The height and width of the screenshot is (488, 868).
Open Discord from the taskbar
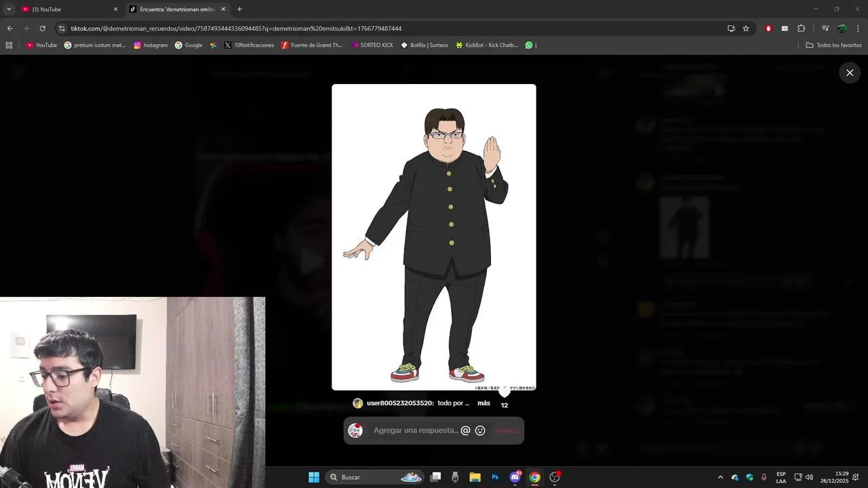pyautogui.click(x=515, y=477)
